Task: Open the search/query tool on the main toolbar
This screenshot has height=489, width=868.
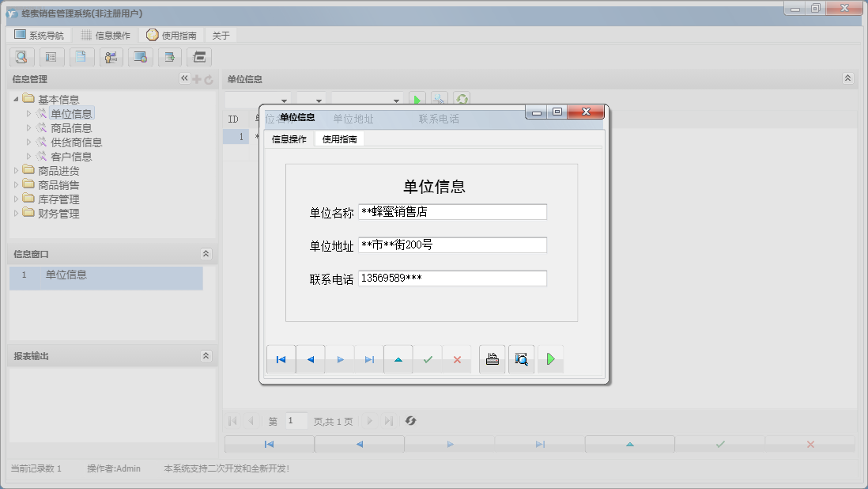Action: 21,57
